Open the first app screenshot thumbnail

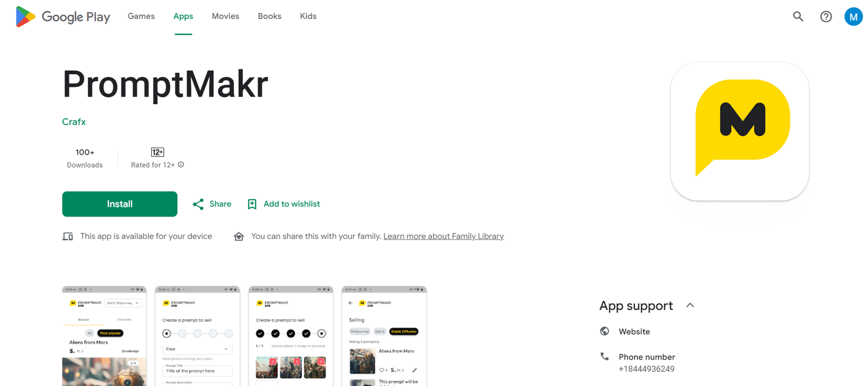pyautogui.click(x=104, y=337)
